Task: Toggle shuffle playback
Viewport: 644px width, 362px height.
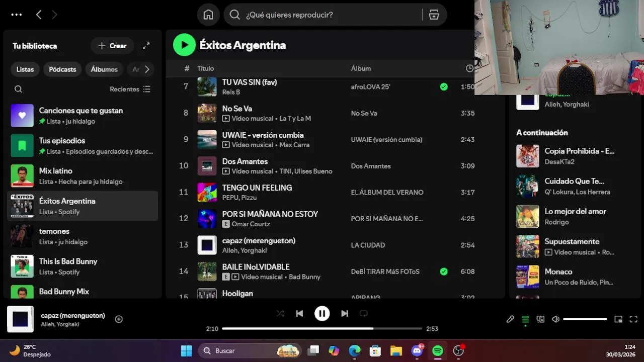Action: [x=280, y=313]
